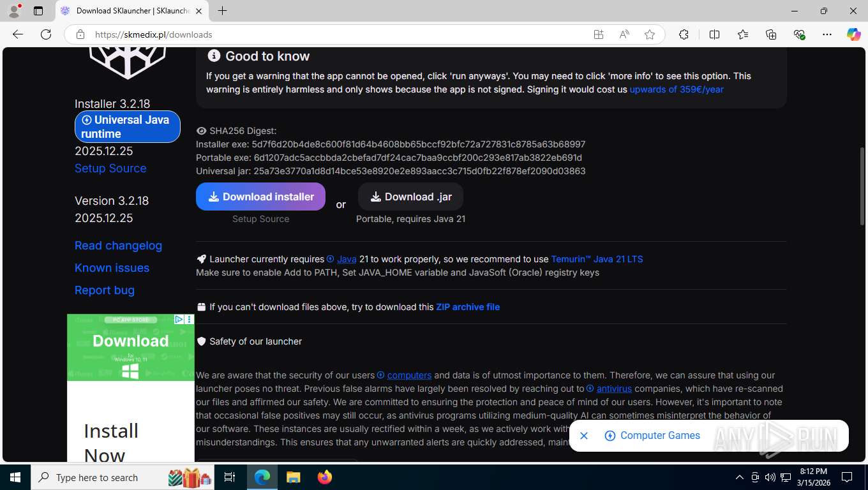The width and height of the screenshot is (868, 490).
Task: Open Setup Source link in sidebar
Action: point(110,168)
